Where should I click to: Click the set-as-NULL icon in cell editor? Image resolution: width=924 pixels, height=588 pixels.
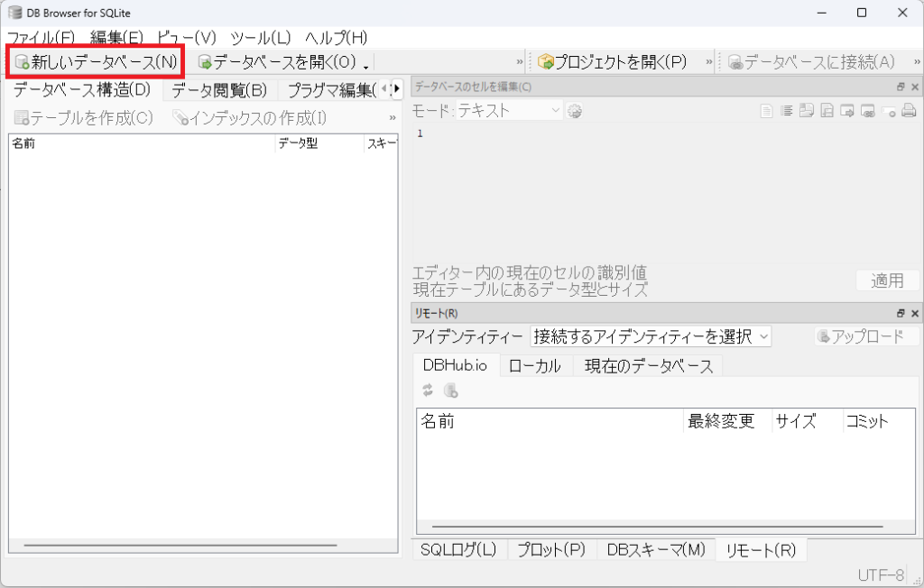tap(889, 111)
